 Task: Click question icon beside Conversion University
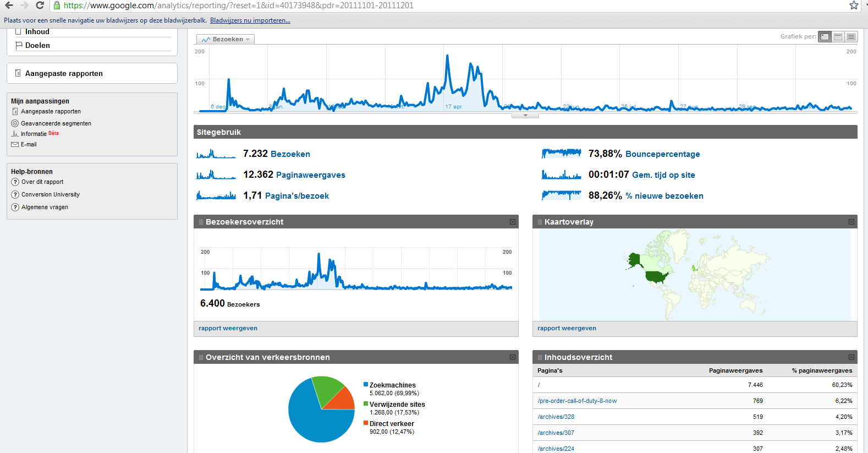(x=15, y=195)
